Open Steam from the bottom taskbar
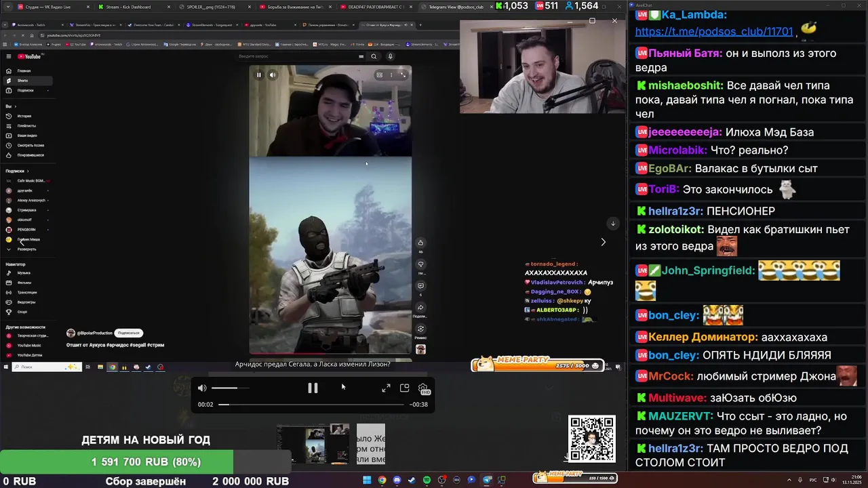The image size is (868, 488). (x=412, y=480)
